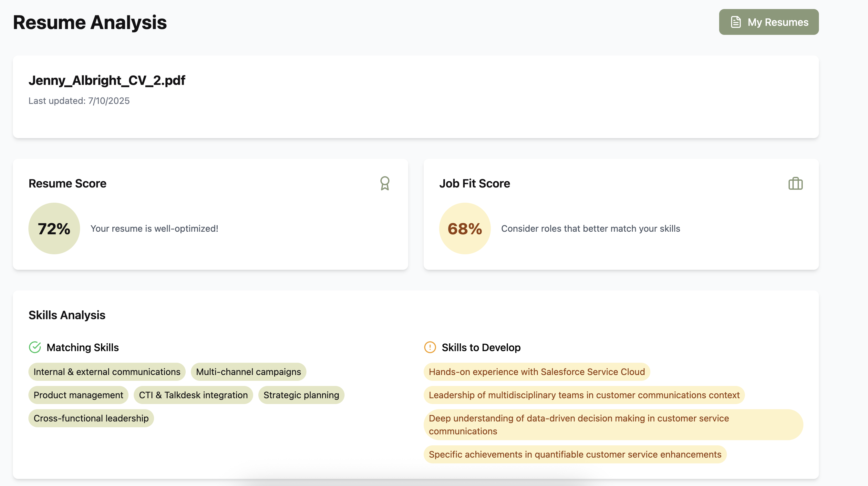Click the 68% job fit score circle
This screenshot has height=486, width=868.
coord(465,228)
